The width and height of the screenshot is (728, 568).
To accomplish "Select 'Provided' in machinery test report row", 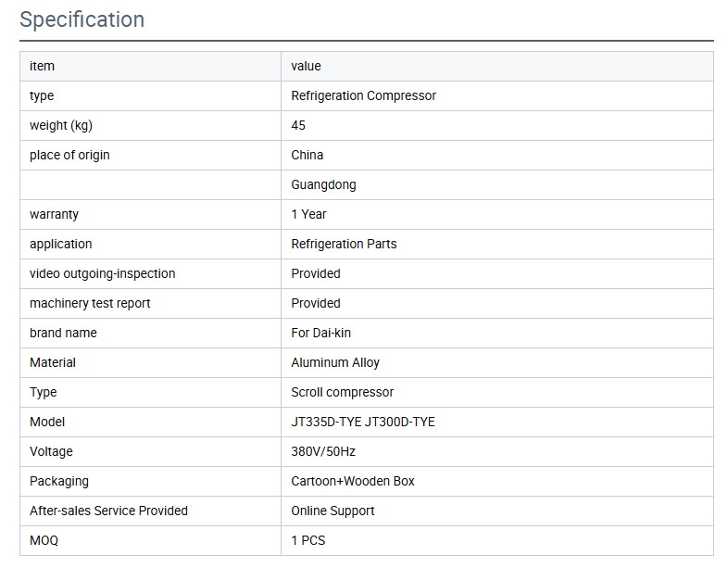I will 316,303.
